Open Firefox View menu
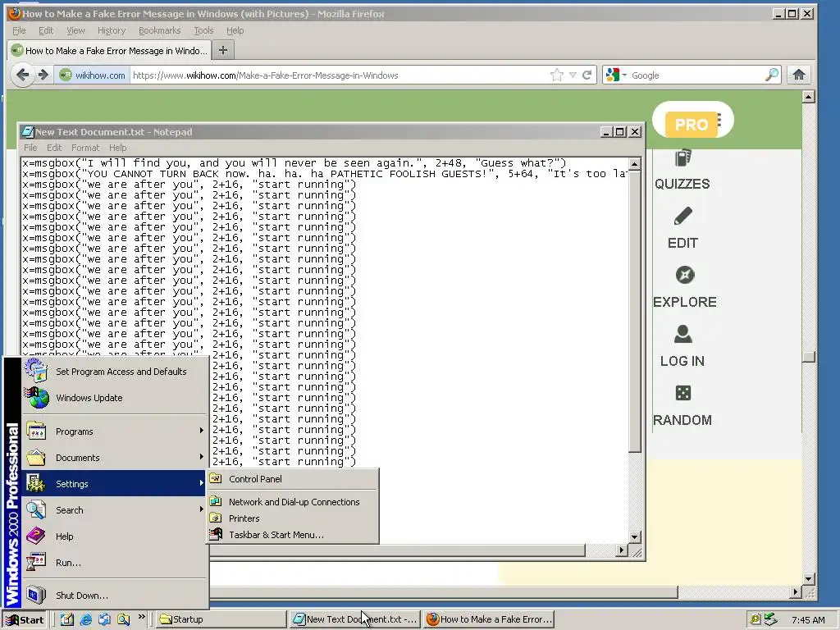840x630 pixels. tap(75, 30)
